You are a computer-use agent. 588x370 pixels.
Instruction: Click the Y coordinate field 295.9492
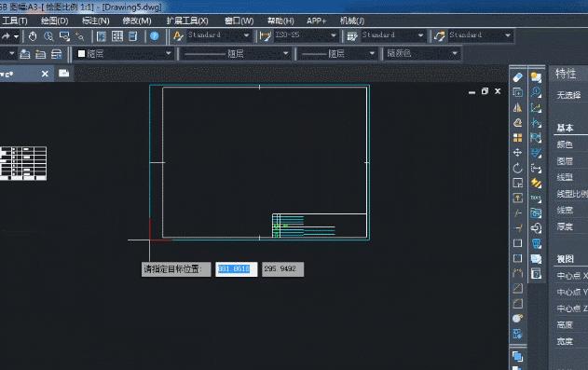point(282,269)
